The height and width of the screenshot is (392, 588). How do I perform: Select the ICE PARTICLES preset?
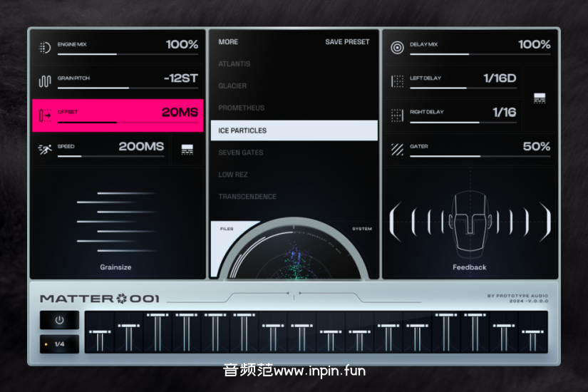(x=294, y=130)
